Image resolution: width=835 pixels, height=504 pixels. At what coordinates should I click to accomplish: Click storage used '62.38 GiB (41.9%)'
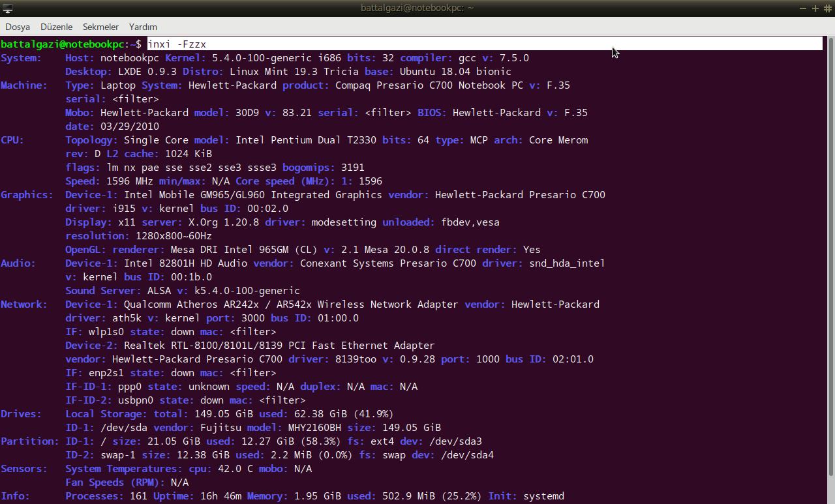click(x=344, y=414)
